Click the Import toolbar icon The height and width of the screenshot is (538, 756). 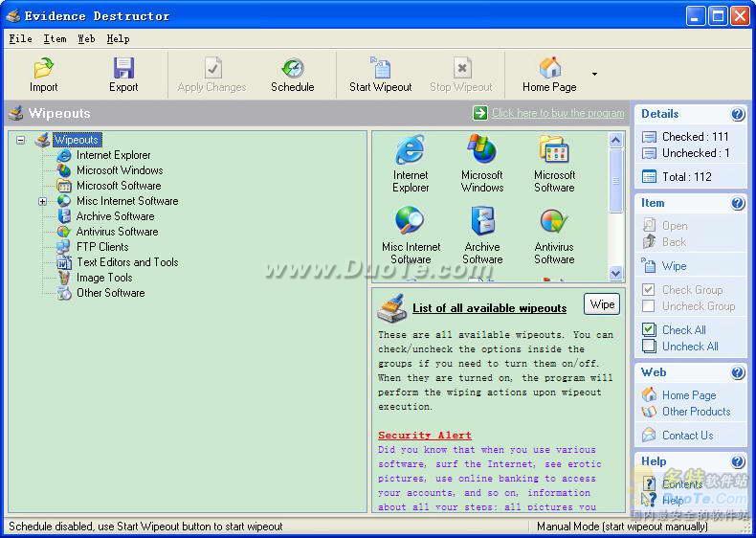point(43,68)
